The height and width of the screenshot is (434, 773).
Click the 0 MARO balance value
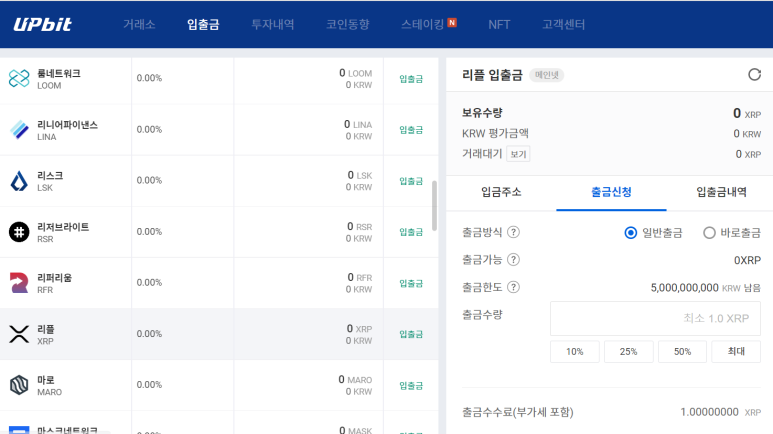355,380
